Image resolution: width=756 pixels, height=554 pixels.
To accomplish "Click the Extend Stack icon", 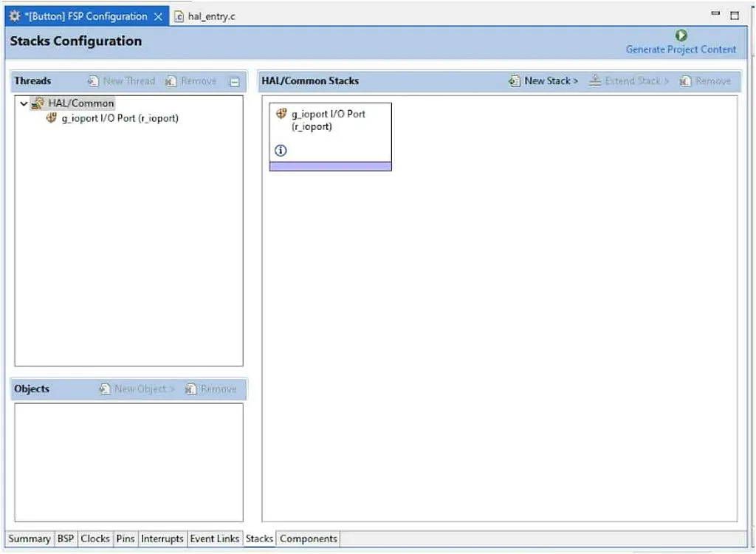I will click(595, 81).
